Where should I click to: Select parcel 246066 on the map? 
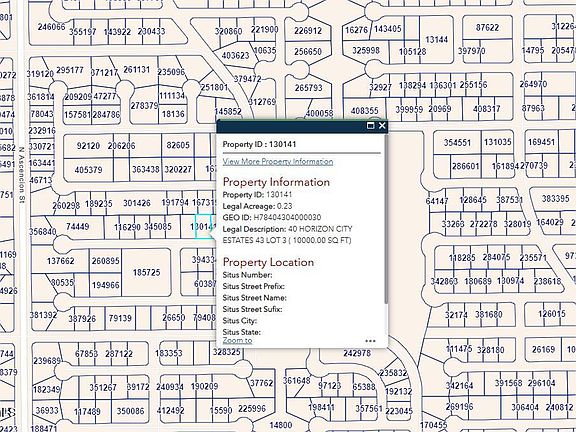pyautogui.click(x=51, y=27)
